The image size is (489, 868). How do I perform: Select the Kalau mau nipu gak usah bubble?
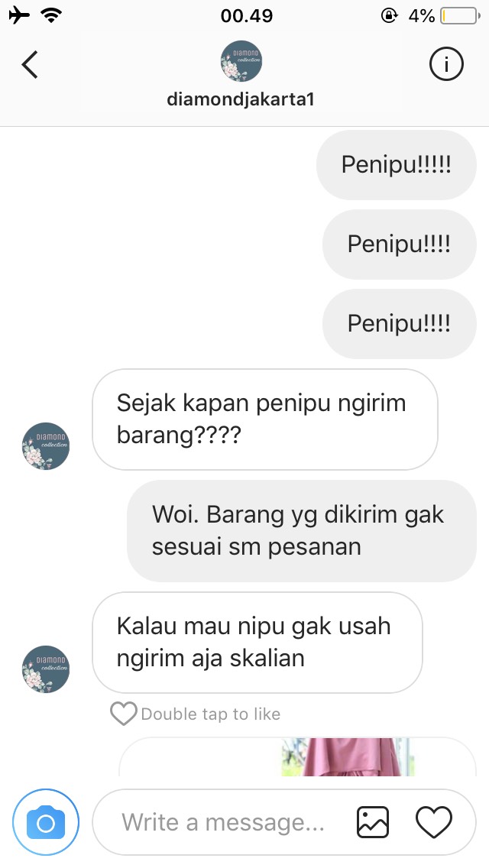point(257,642)
